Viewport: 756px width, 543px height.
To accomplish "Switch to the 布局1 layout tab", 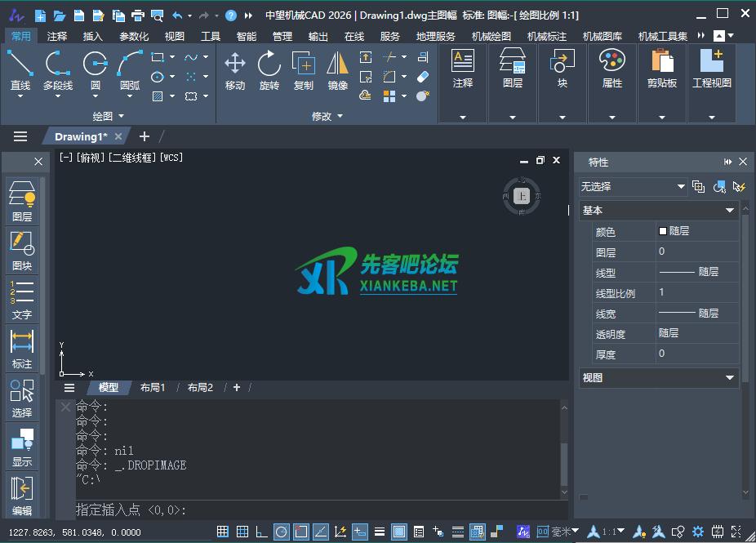I will (153, 388).
